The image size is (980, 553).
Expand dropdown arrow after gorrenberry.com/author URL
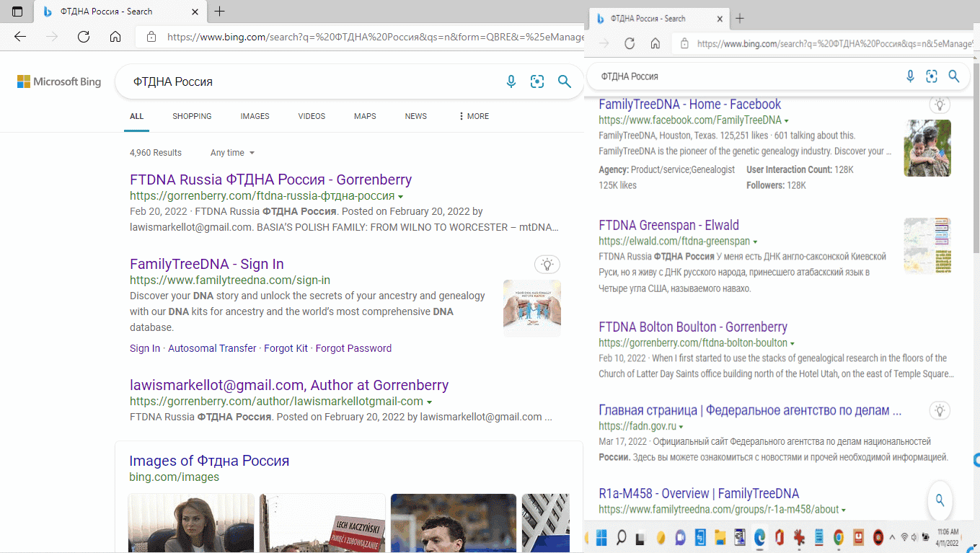pyautogui.click(x=429, y=402)
